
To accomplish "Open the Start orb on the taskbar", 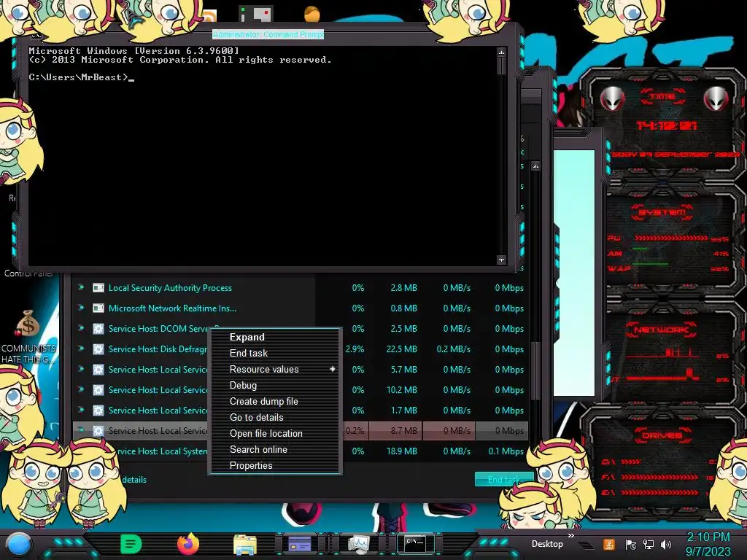I will coord(18,544).
